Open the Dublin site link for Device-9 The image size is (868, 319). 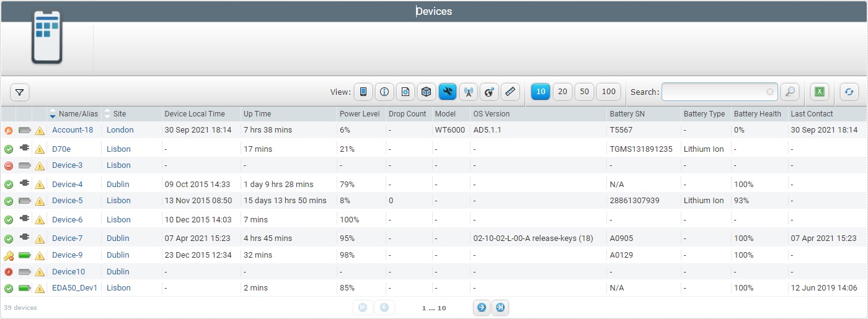(118, 255)
